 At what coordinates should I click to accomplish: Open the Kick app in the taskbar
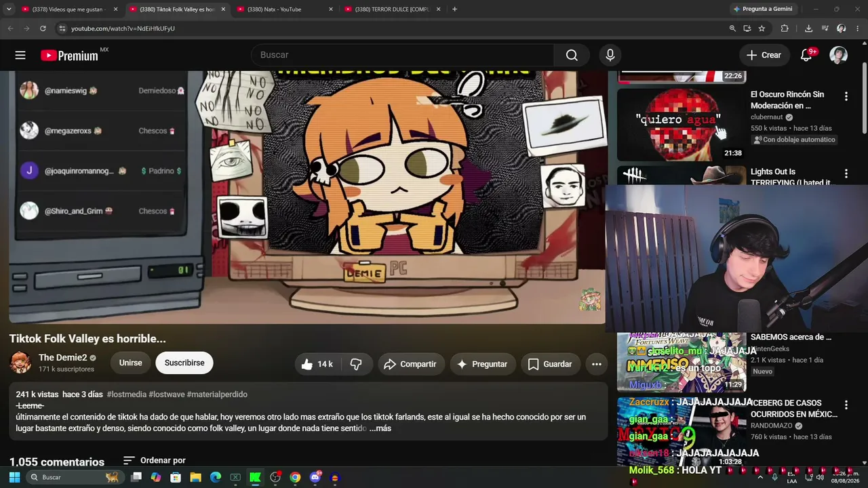(255, 477)
